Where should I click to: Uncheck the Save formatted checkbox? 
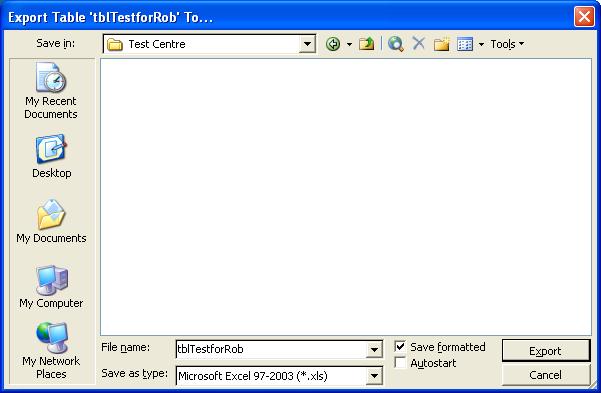pyautogui.click(x=400, y=347)
